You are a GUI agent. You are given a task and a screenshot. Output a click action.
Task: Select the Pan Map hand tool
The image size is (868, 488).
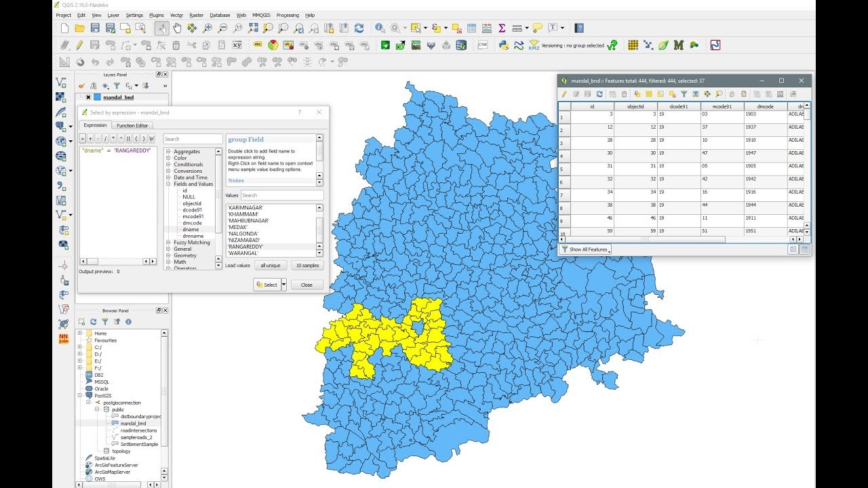[177, 28]
